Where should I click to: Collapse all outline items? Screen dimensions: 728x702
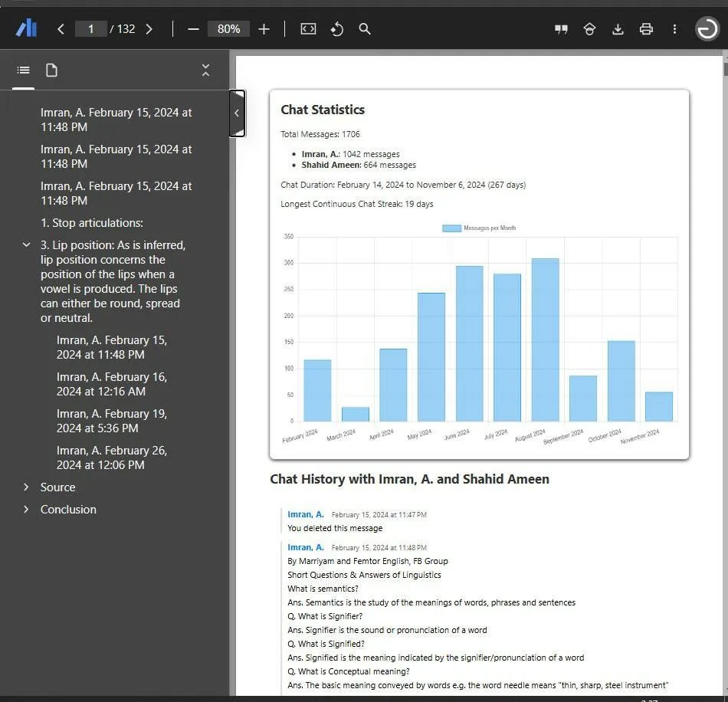pos(205,71)
